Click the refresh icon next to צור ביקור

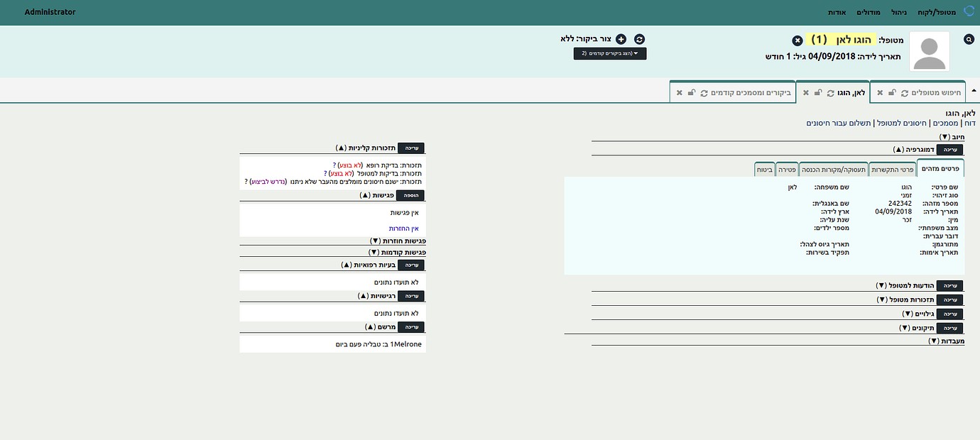coord(639,39)
